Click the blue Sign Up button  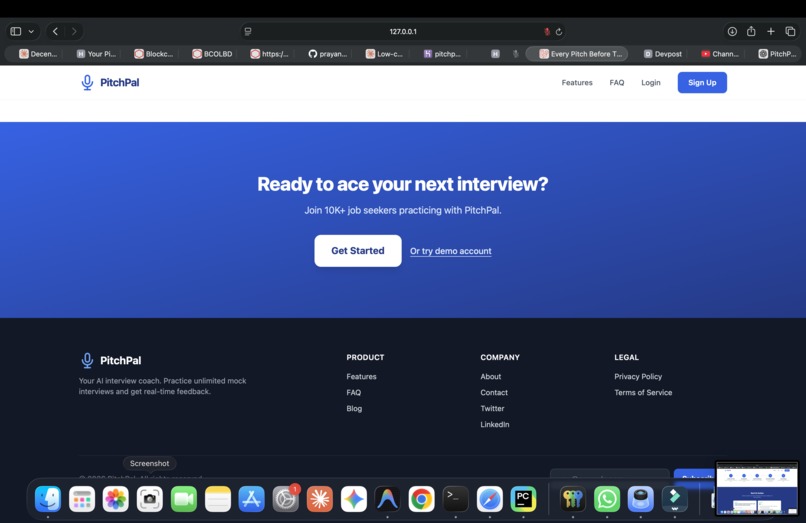702,82
